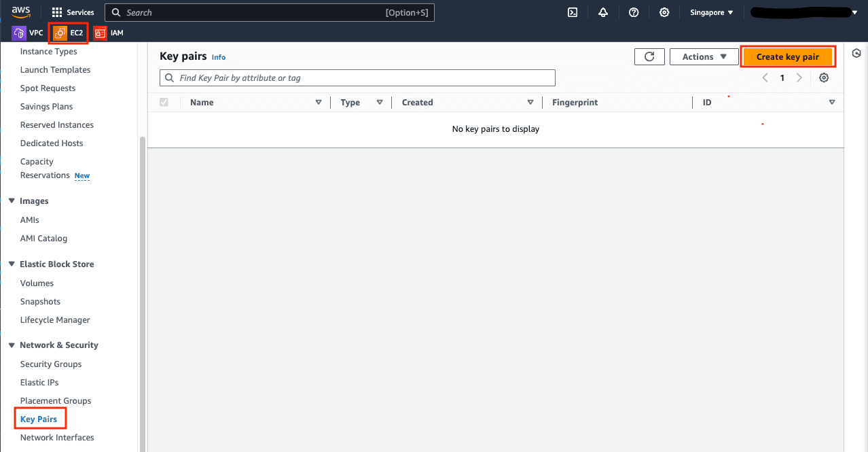Open Savings Plans in sidebar

(47, 107)
